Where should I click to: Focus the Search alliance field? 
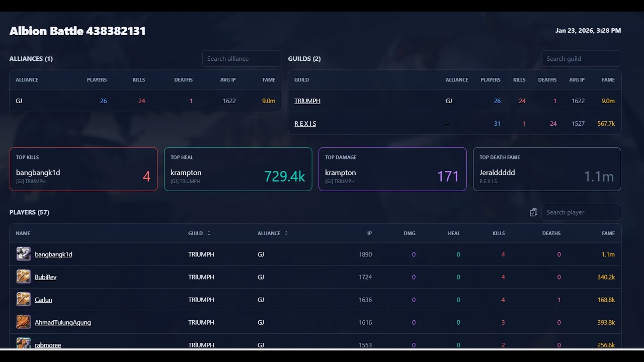[x=242, y=58]
